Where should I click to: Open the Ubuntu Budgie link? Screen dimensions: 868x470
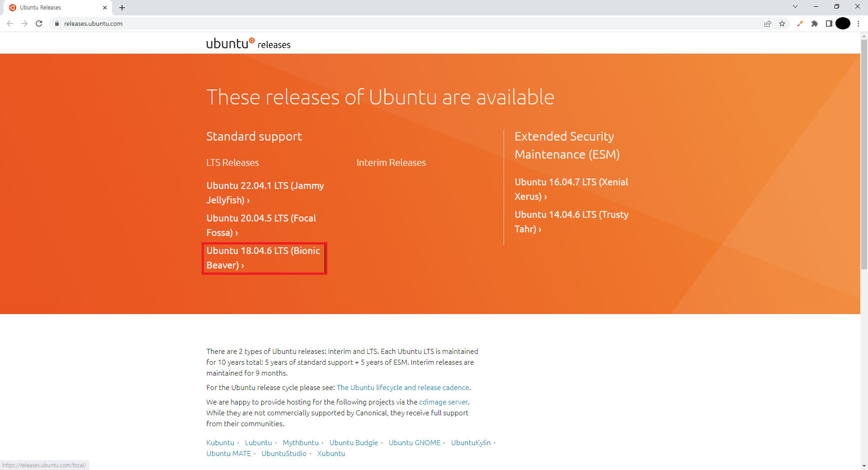pos(354,443)
